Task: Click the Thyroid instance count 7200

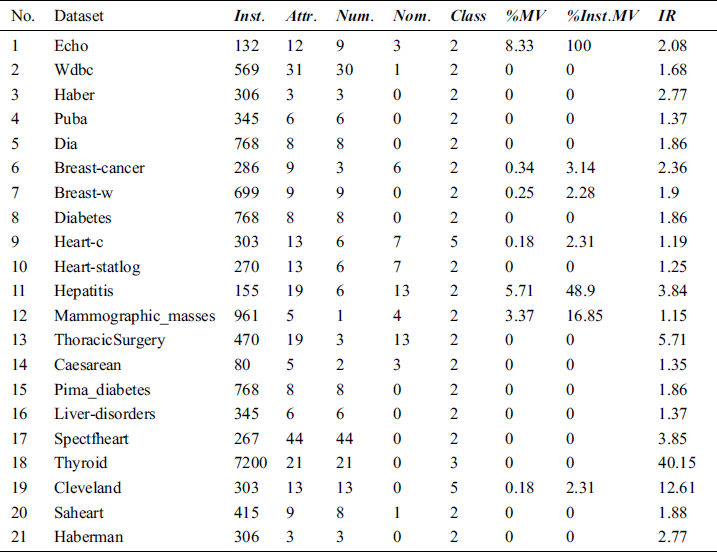Action: coord(250,463)
